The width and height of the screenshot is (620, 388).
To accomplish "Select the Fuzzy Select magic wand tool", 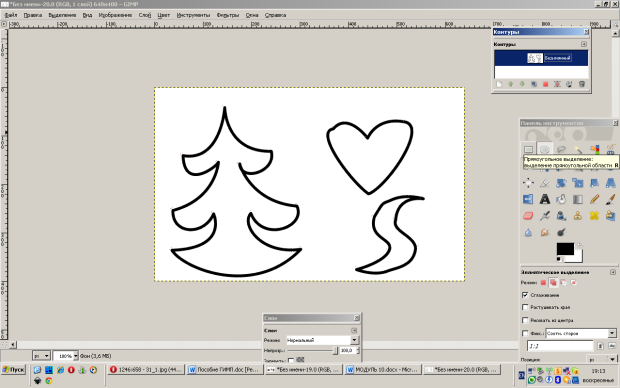I will [x=578, y=150].
